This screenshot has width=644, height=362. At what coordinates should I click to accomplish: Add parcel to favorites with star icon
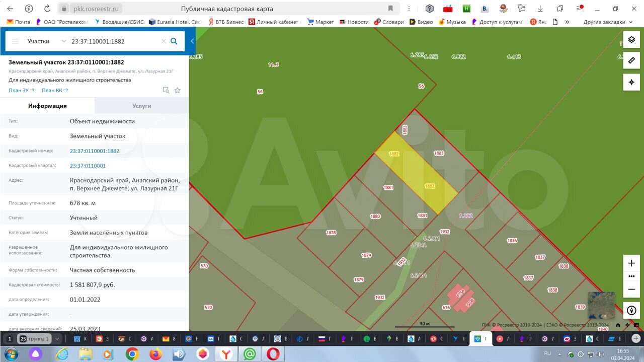(177, 91)
